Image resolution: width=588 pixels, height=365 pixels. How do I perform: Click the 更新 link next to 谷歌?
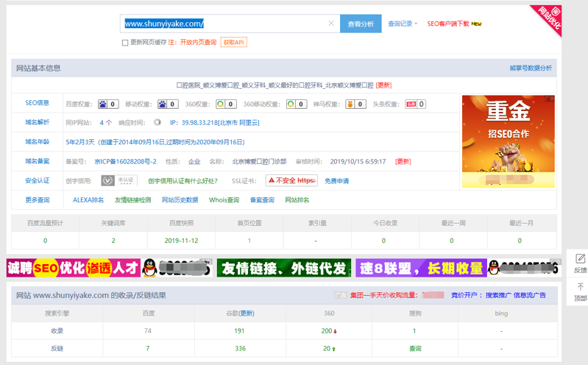point(247,313)
